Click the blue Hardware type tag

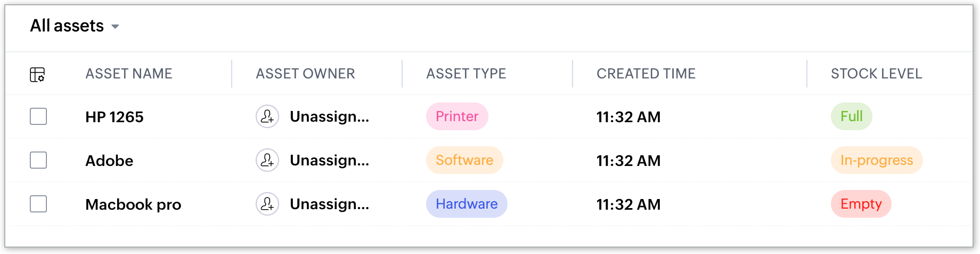pyautogui.click(x=467, y=204)
